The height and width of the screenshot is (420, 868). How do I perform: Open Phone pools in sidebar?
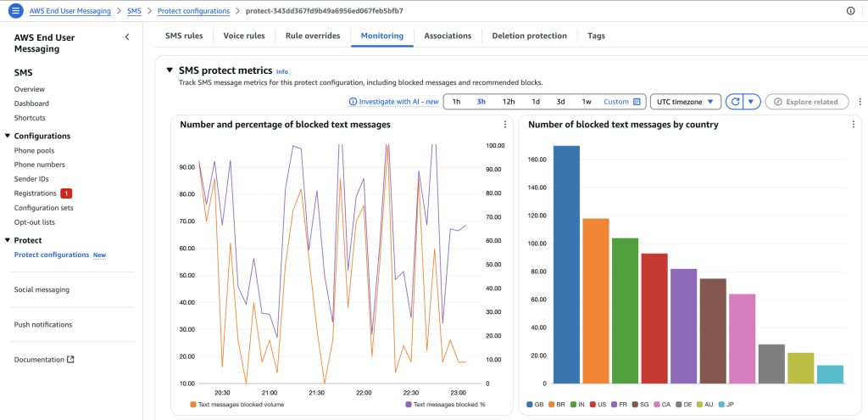(34, 150)
